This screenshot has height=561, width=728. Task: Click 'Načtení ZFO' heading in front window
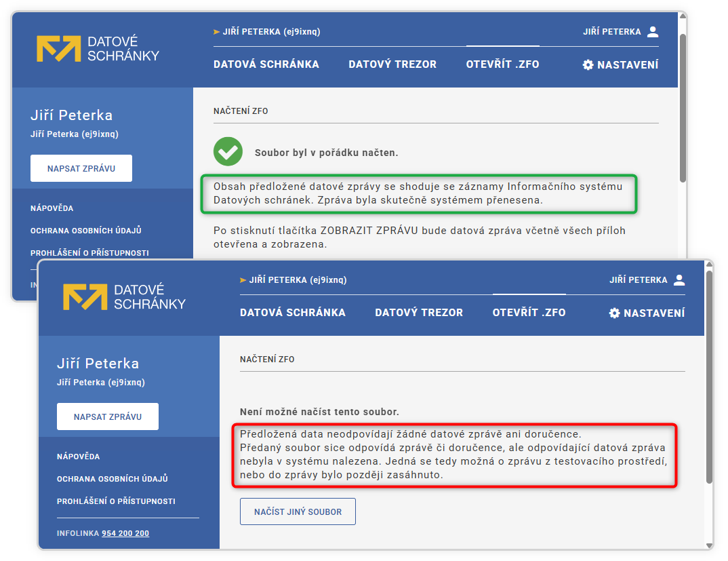(267, 360)
